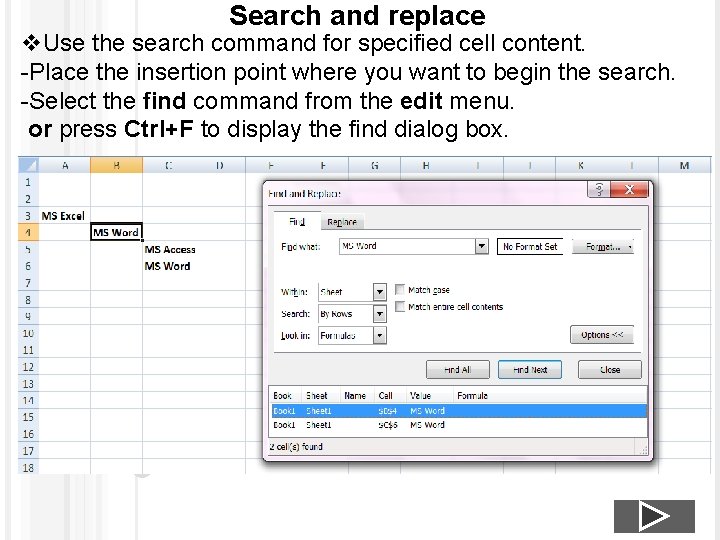This screenshot has height=540, width=720.
Task: Open the Find what dropdown arrow
Action: (481, 246)
